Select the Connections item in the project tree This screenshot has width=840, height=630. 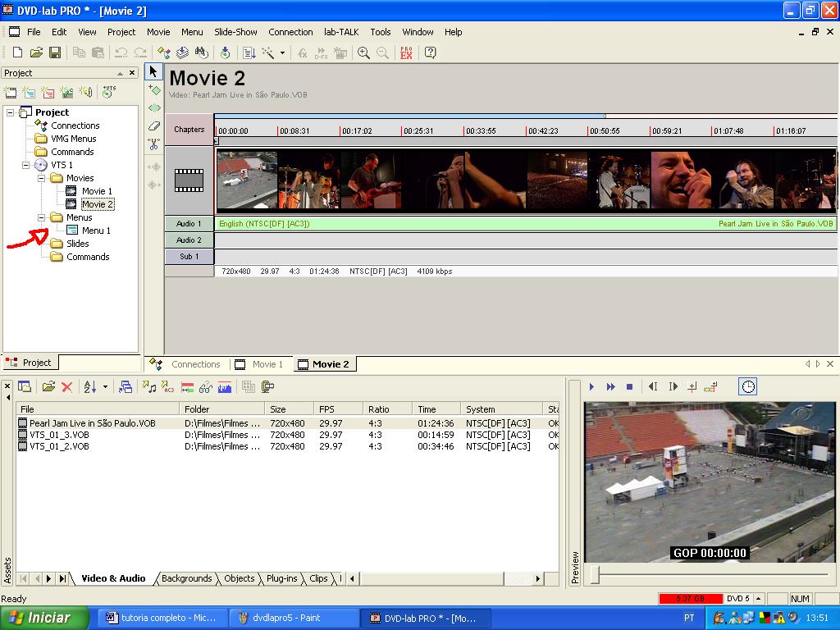[75, 126]
